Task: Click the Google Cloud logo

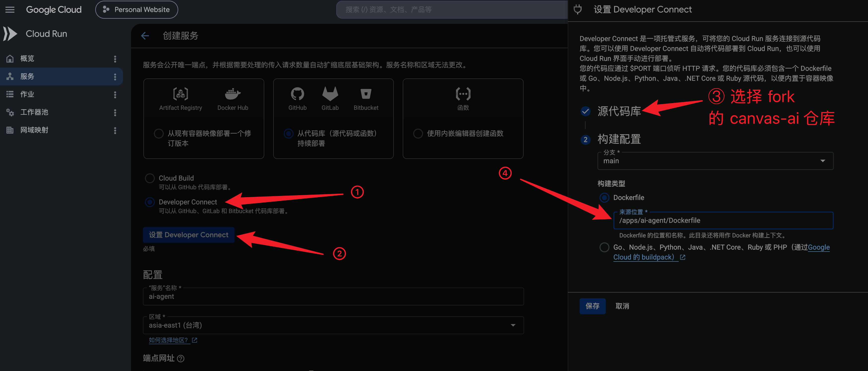Action: [x=54, y=9]
